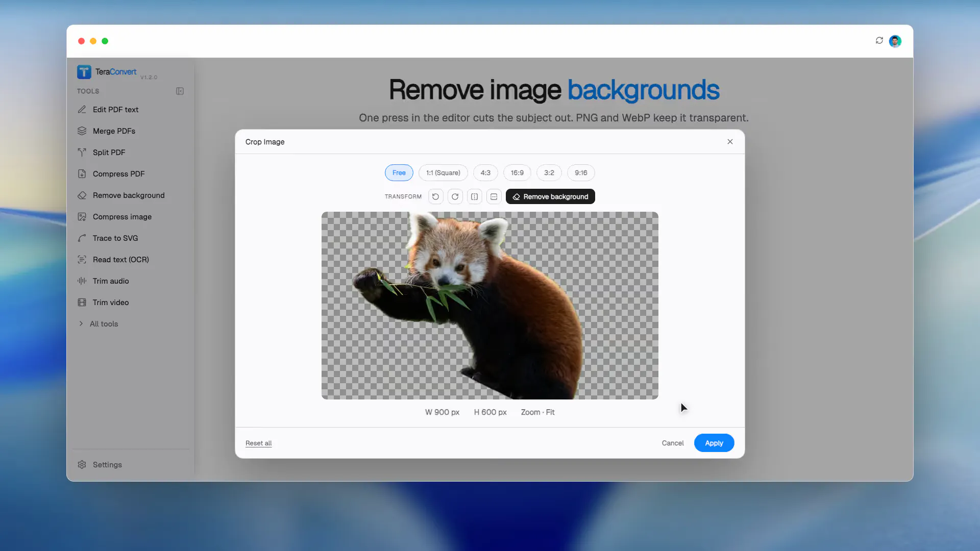
Task: Rotate image clockwise in Transform row
Action: pos(455,196)
